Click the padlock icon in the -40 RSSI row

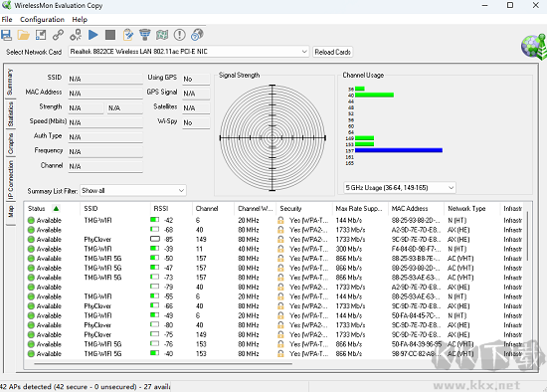click(280, 353)
